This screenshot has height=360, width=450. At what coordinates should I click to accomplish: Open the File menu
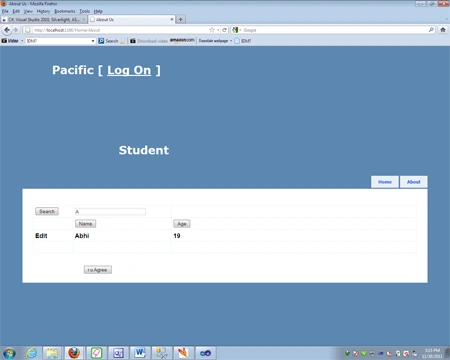pyautogui.click(x=5, y=11)
